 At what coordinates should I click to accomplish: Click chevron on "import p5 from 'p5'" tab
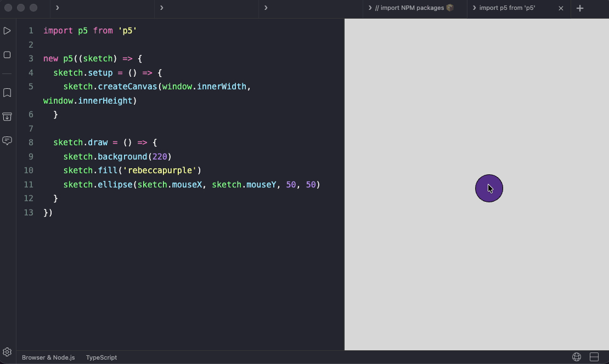[474, 8]
